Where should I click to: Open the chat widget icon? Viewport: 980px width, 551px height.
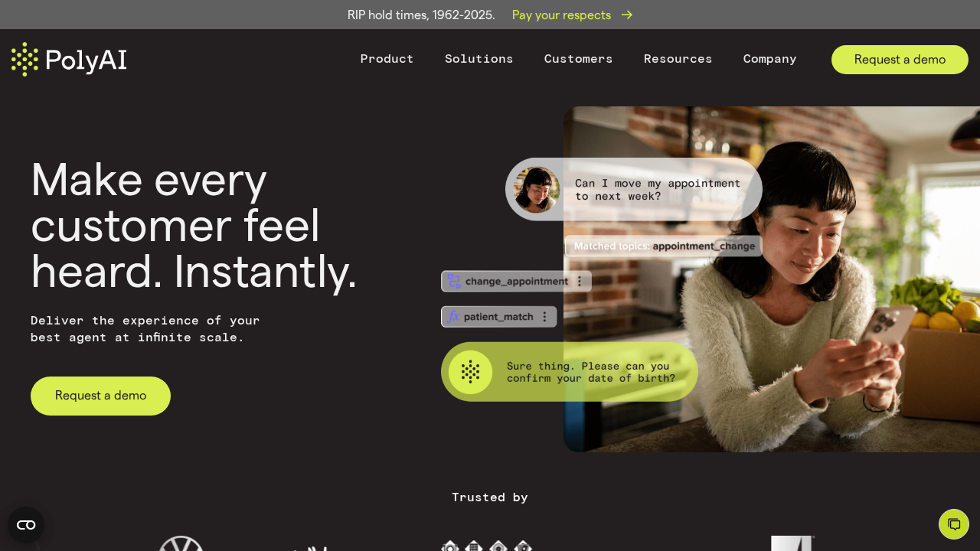pyautogui.click(x=954, y=524)
